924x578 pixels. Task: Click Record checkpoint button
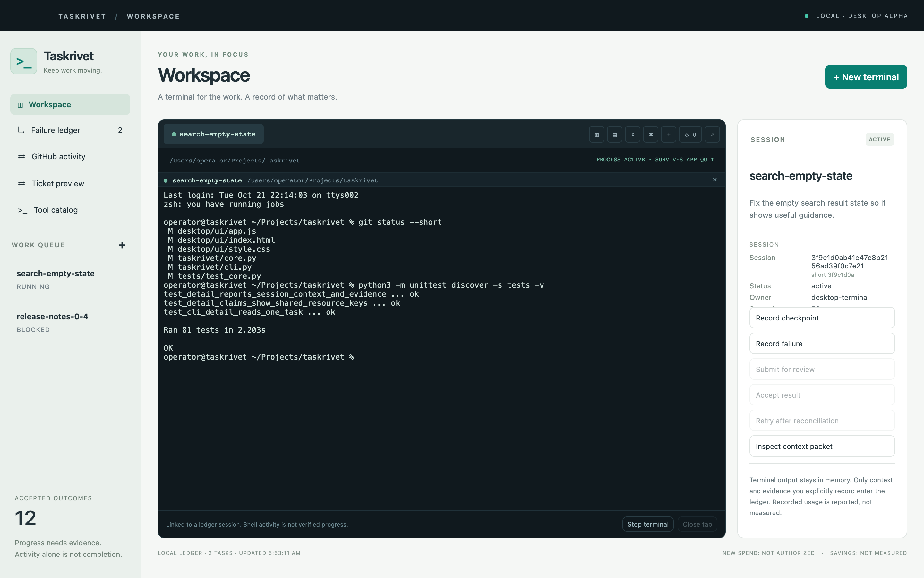pyautogui.click(x=822, y=318)
